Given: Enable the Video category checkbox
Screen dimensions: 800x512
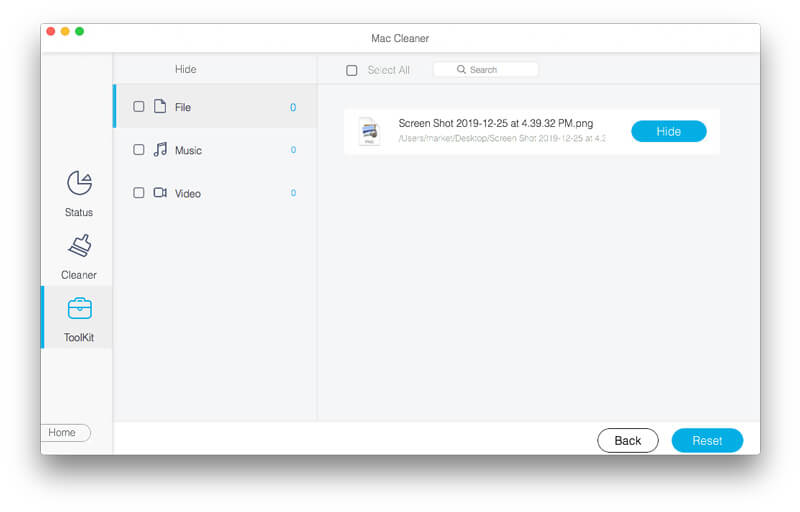Looking at the screenshot, I should point(139,193).
